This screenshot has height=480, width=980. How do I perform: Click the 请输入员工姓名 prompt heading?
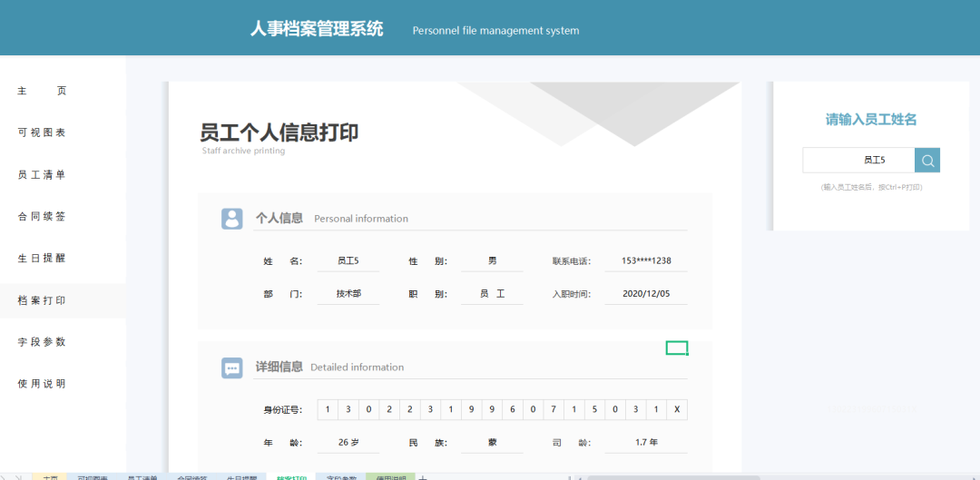871,120
